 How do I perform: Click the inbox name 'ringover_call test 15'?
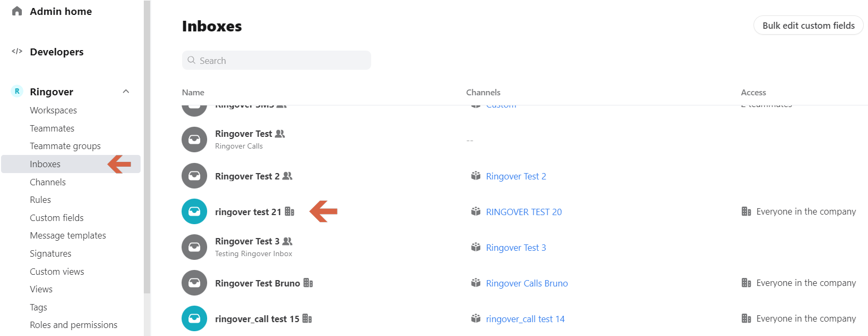point(257,319)
